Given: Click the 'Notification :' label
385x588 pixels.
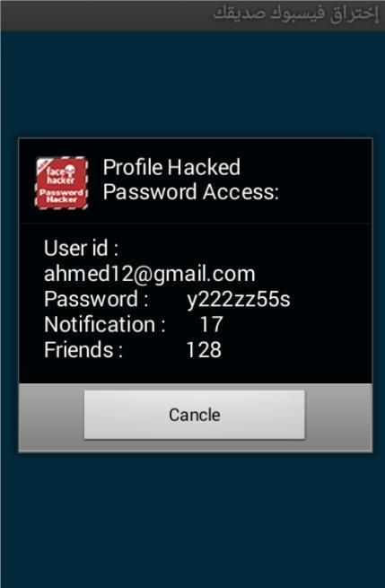Looking at the screenshot, I should tap(105, 324).
